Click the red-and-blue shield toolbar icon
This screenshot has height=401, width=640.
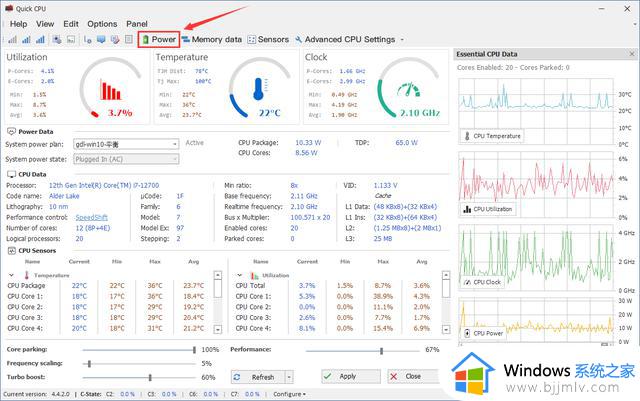click(115, 40)
